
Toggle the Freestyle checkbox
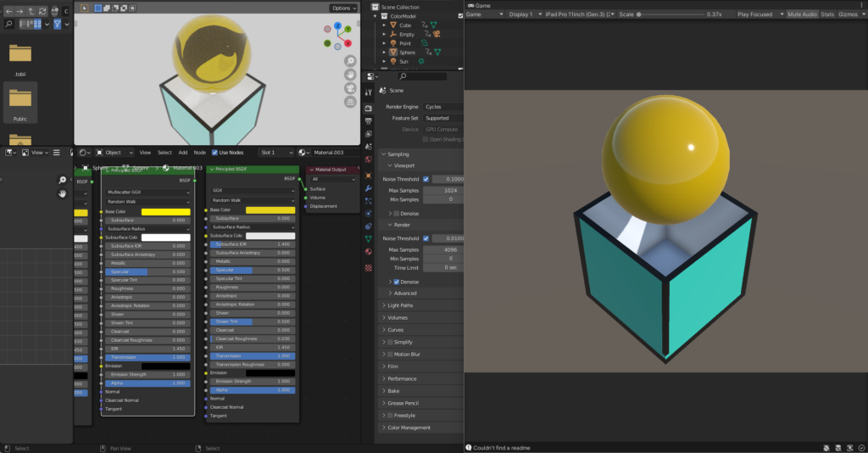point(390,416)
